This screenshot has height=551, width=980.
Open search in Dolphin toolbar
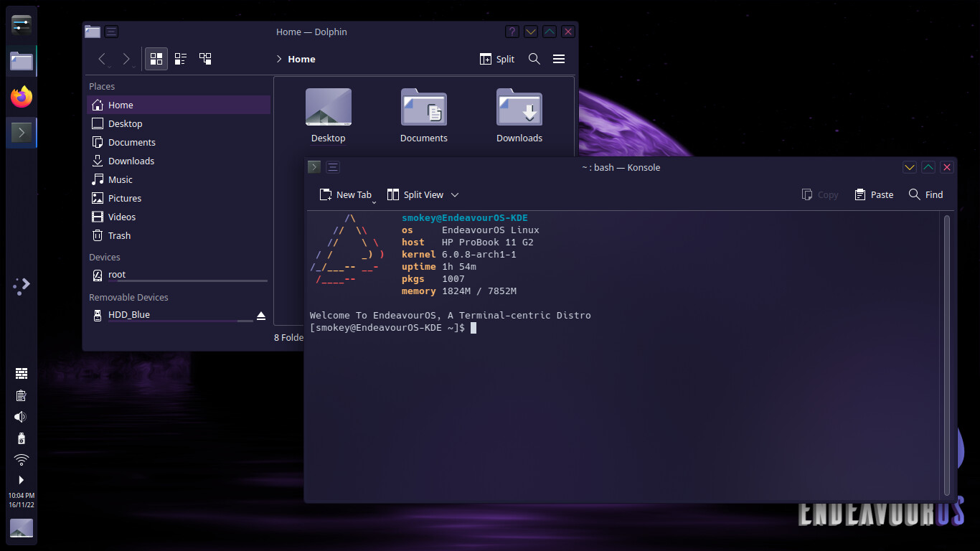click(534, 60)
